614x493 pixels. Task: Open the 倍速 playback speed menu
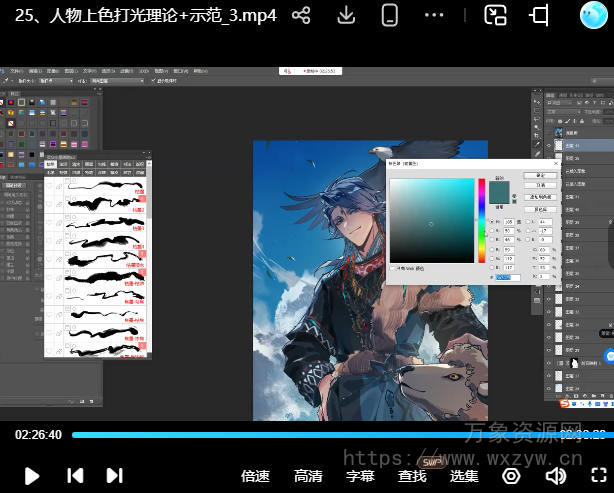pyautogui.click(x=256, y=476)
